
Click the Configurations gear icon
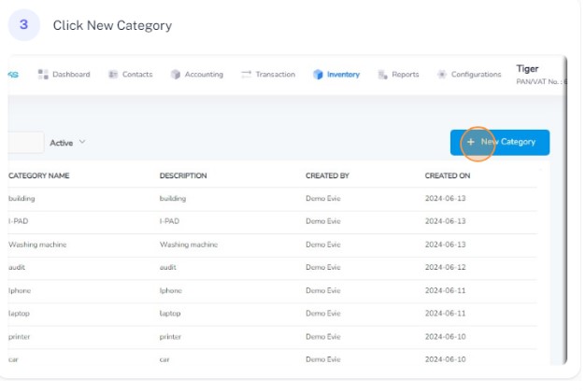pyautogui.click(x=442, y=74)
